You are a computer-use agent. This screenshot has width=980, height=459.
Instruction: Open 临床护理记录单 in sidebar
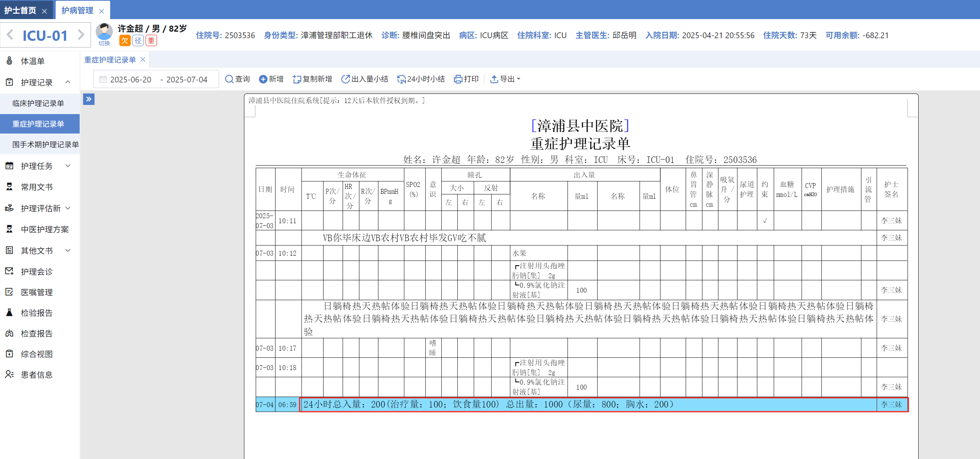(38, 103)
